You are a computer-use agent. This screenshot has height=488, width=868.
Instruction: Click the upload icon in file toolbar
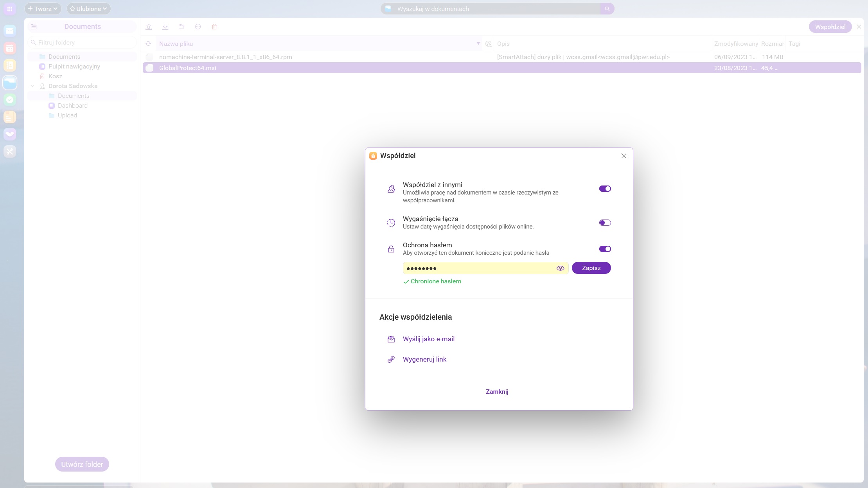(x=149, y=27)
